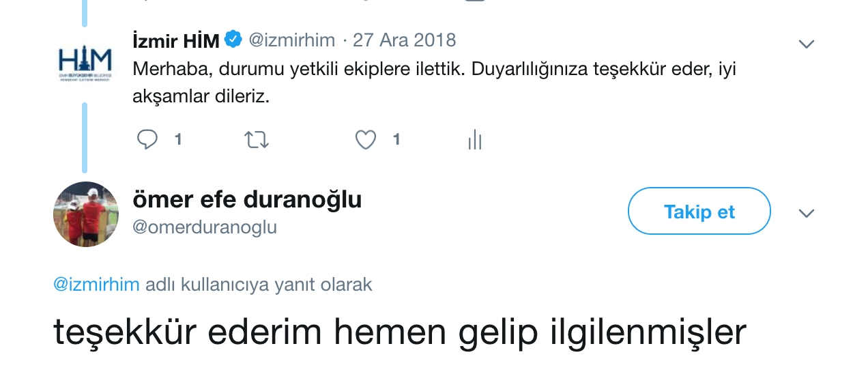868x374 pixels.
Task: Open @izmirhim mention in the reply line
Action: tap(96, 285)
